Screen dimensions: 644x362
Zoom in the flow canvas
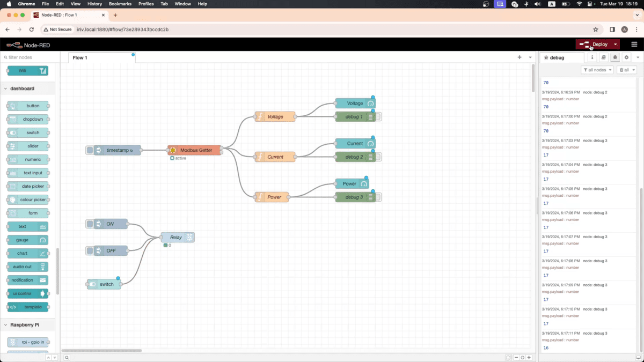click(529, 357)
